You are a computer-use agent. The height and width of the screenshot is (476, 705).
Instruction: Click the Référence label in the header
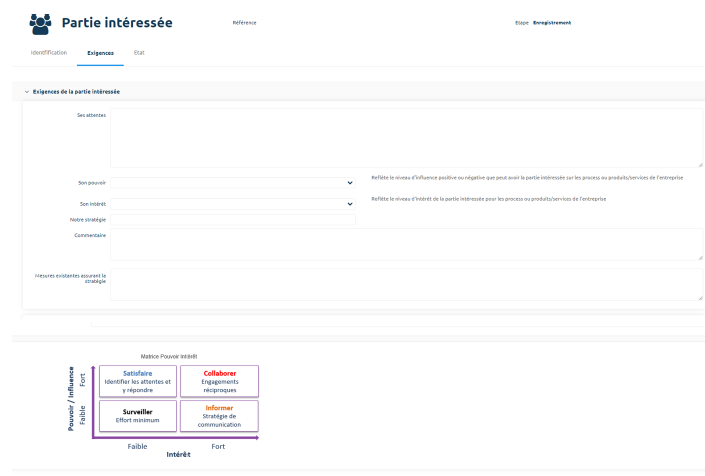click(244, 23)
